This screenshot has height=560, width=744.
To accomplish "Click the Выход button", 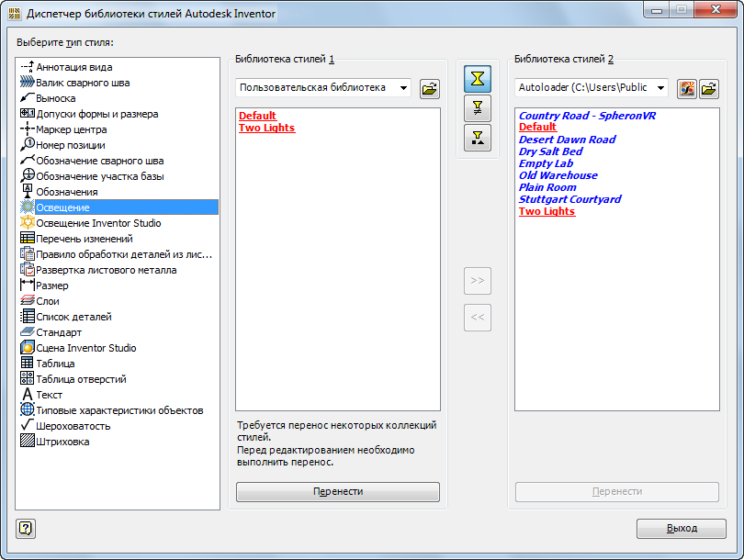I will 682,528.
